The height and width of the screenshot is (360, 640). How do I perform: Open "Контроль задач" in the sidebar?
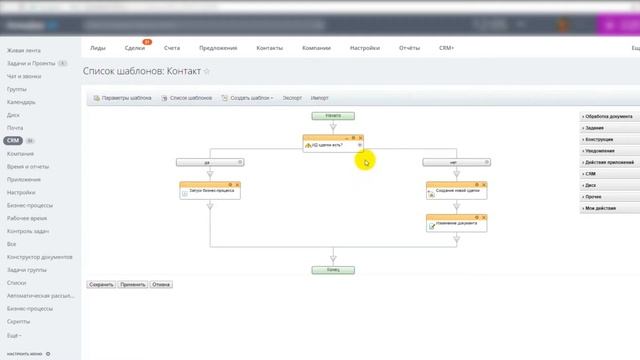click(28, 231)
